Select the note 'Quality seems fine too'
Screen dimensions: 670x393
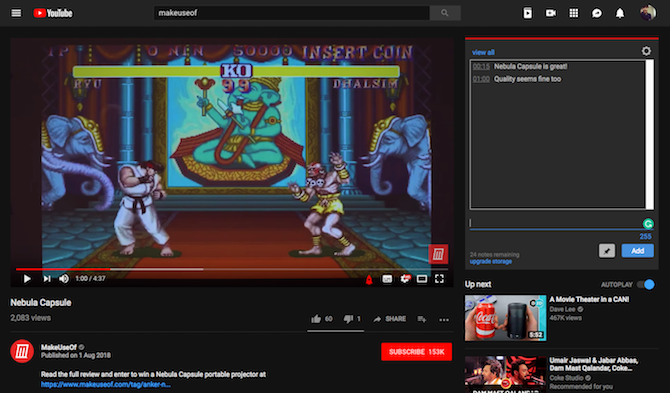[527, 79]
